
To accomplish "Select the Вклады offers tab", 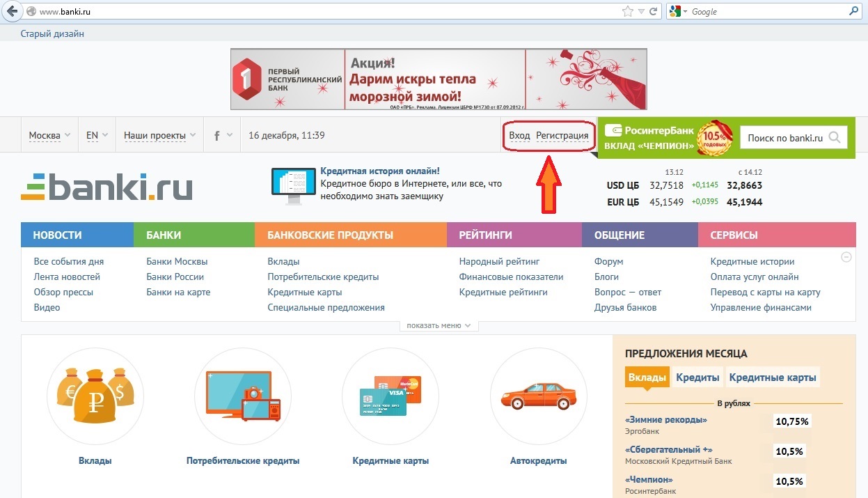I will (x=647, y=378).
